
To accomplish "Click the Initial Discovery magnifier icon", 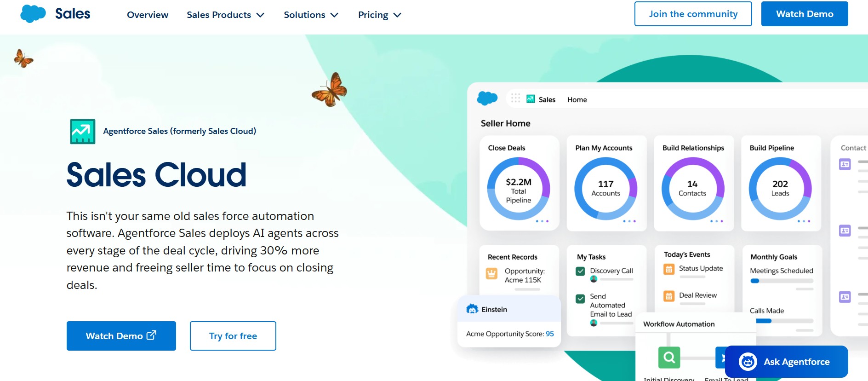I will (669, 357).
